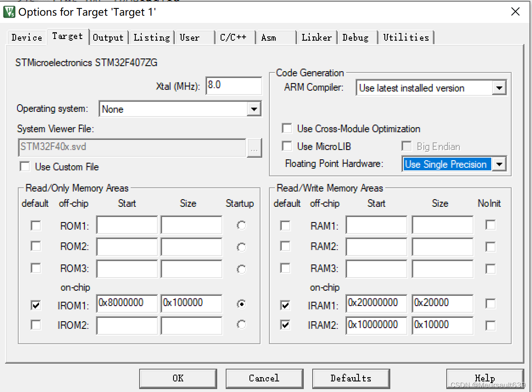Enable NoInit for IRAM1
532x392 pixels.
click(x=490, y=303)
